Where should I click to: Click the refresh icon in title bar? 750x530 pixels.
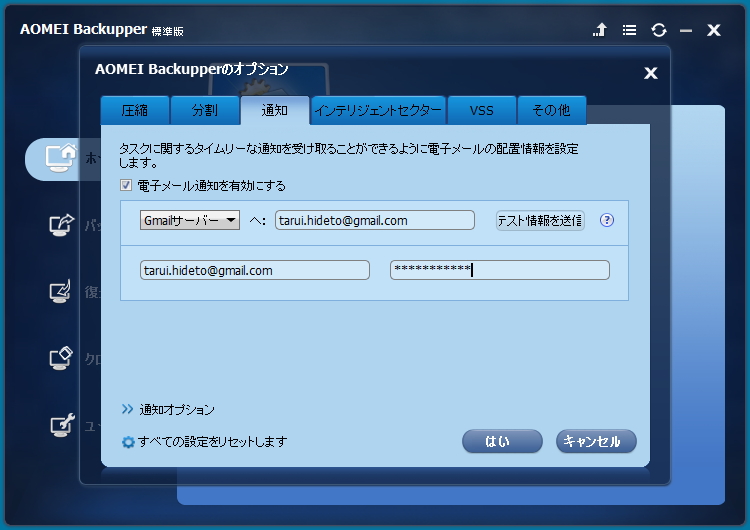tap(659, 30)
